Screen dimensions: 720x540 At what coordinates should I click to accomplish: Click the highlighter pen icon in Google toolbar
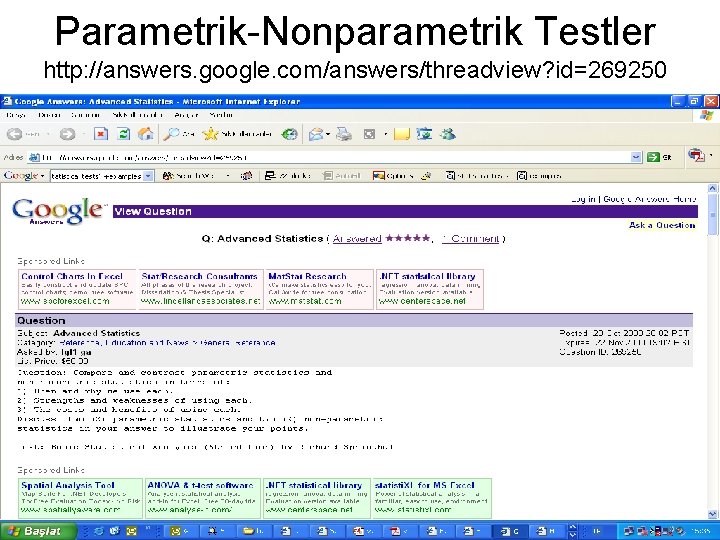tap(427, 176)
